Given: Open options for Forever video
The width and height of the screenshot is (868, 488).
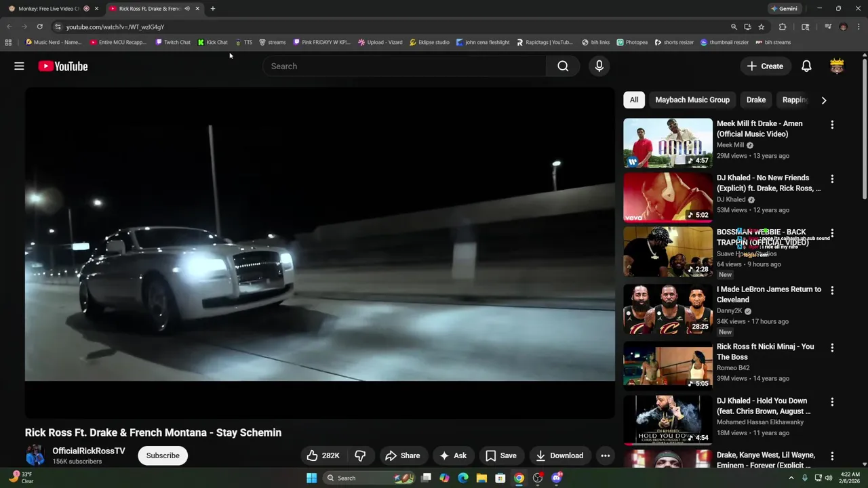Looking at the screenshot, I should (832, 456).
